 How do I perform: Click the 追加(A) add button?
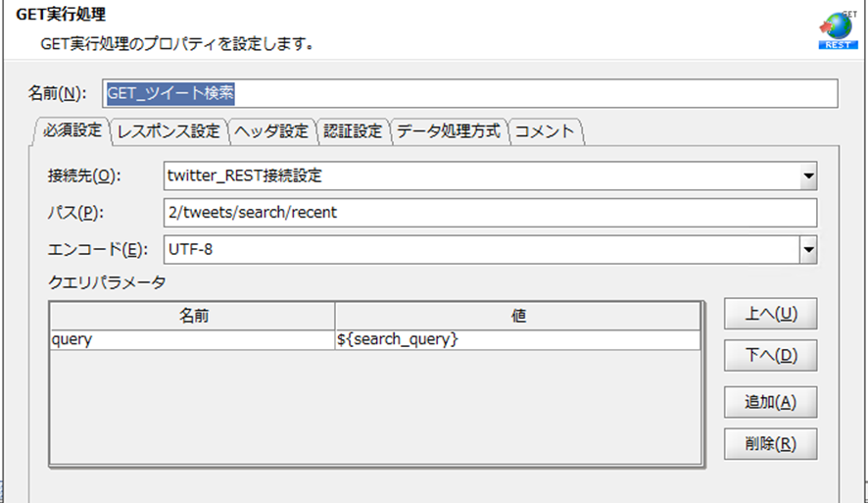[771, 402]
